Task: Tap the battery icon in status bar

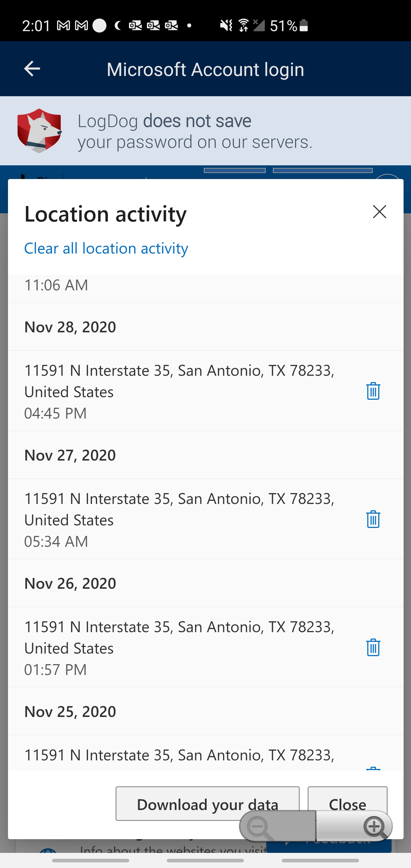Action: [x=303, y=26]
